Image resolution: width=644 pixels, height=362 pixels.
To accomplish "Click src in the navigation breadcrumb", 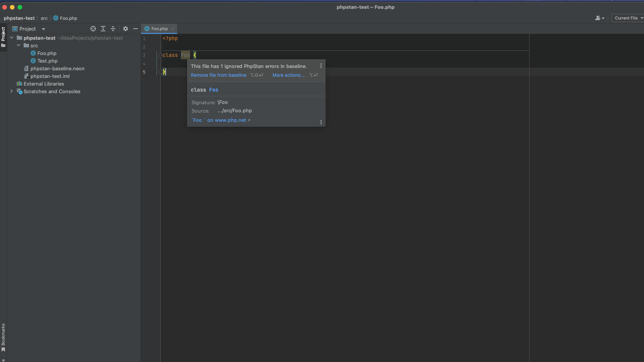I will 44,18.
